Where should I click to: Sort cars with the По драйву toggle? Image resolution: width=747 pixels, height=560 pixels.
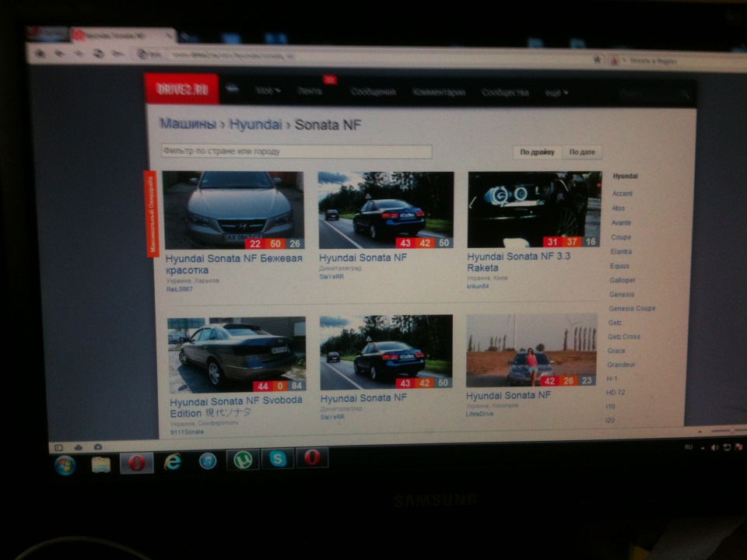537,152
